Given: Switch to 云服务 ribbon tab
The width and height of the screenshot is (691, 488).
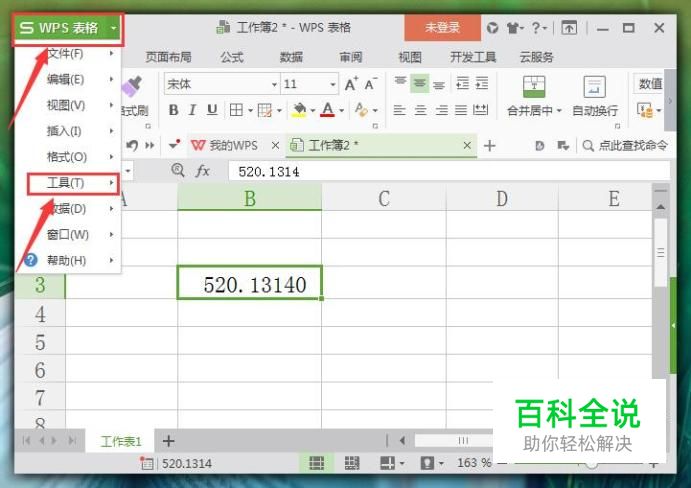Looking at the screenshot, I should (x=536, y=57).
